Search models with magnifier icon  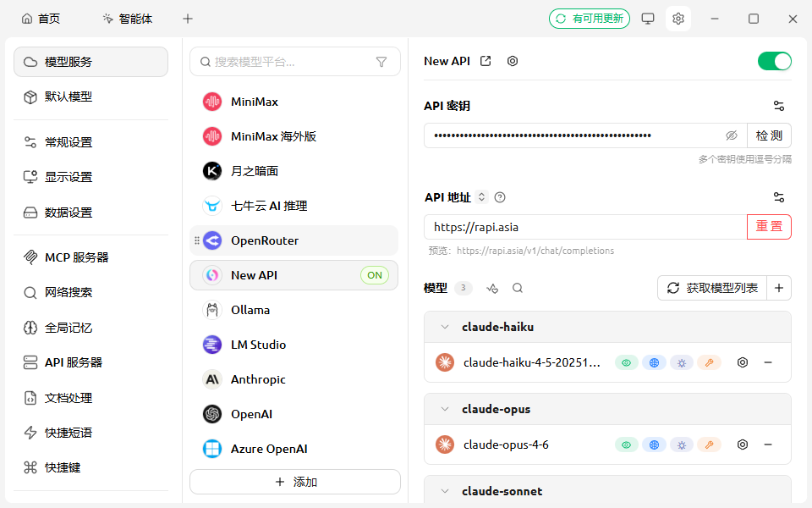518,288
